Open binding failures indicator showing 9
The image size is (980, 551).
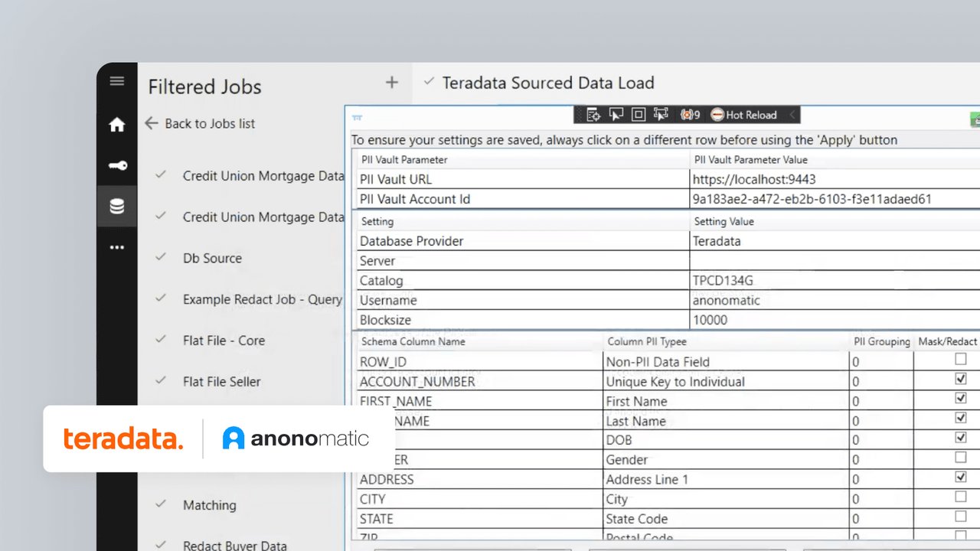(x=690, y=115)
